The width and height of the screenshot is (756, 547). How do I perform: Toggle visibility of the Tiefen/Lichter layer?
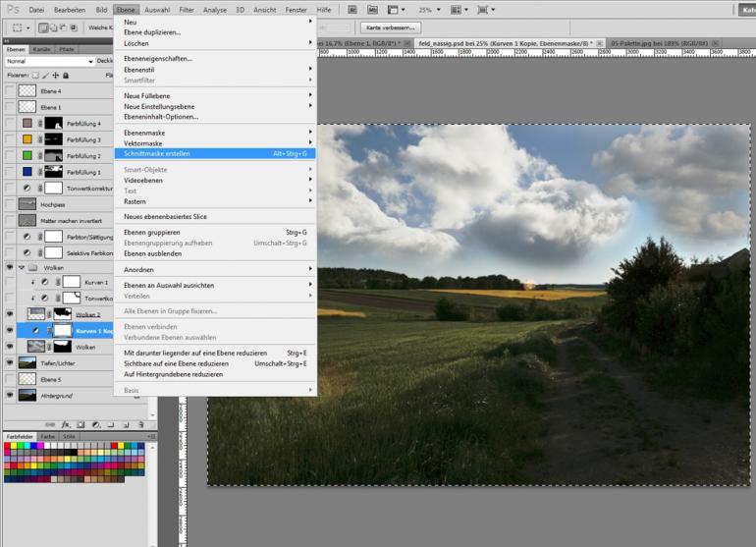click(x=10, y=362)
